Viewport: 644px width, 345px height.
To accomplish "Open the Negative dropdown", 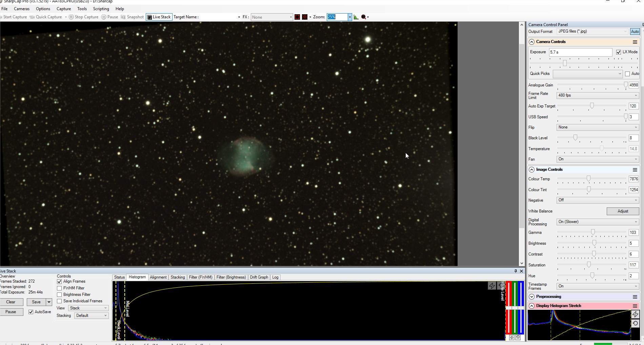I will [598, 200].
